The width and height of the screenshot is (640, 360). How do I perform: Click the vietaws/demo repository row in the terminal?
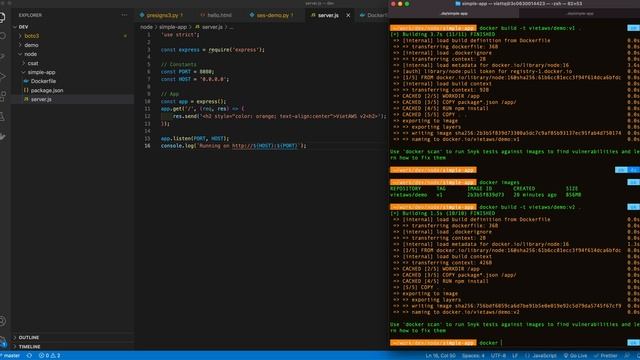[x=485, y=195]
